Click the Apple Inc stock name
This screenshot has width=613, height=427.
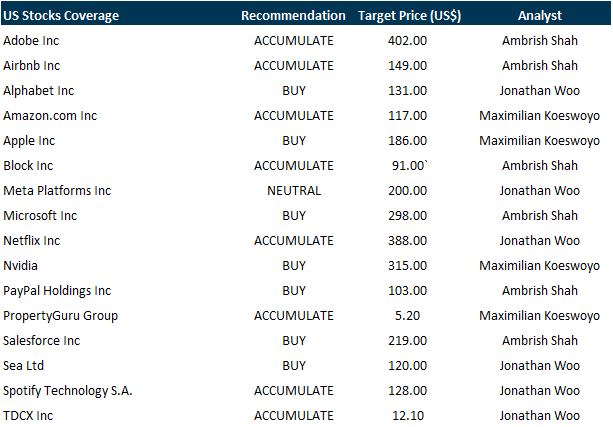coord(29,140)
